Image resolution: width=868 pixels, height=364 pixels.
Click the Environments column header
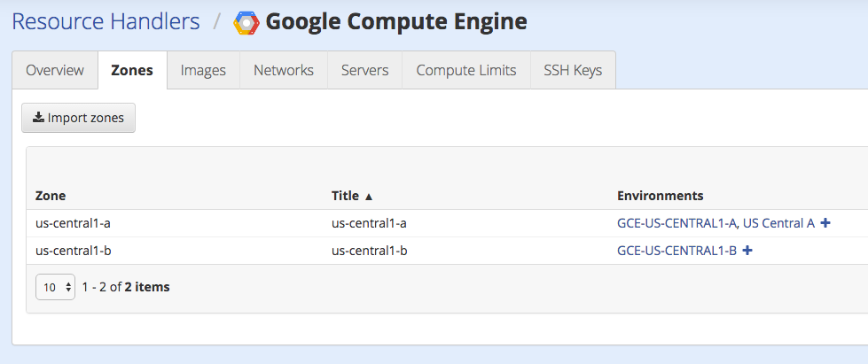(x=660, y=196)
